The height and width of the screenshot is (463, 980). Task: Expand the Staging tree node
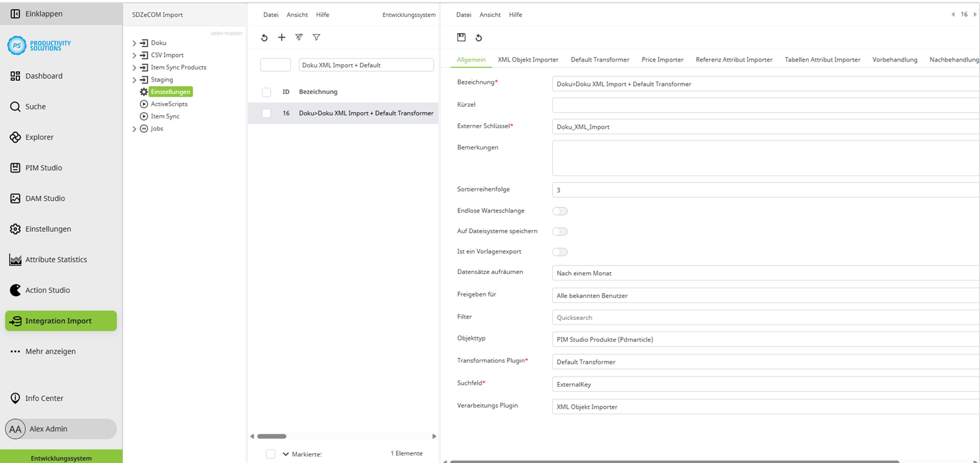click(135, 80)
